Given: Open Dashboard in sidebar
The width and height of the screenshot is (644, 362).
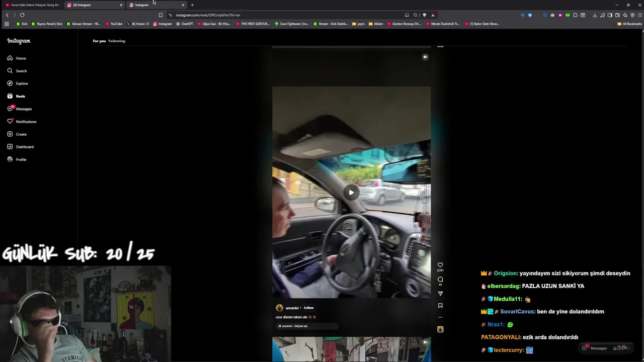Looking at the screenshot, I should coord(20,147).
